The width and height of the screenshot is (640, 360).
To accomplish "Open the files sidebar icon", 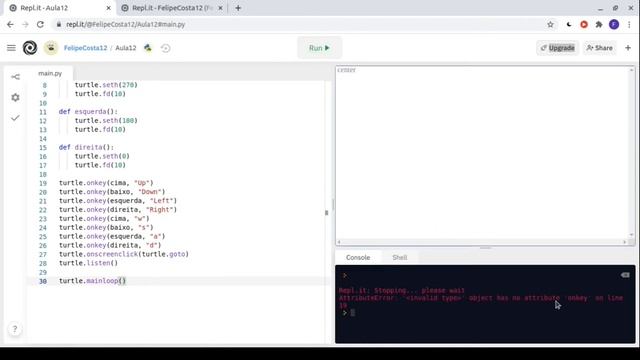I will 15,77.
